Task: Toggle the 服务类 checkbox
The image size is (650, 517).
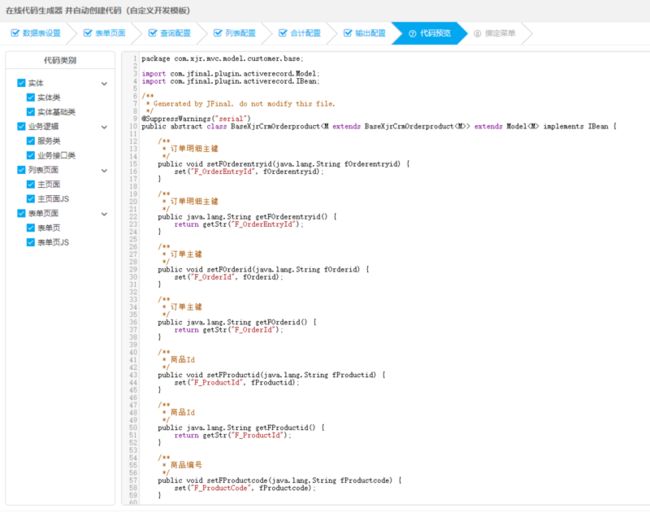Action: click(31, 141)
